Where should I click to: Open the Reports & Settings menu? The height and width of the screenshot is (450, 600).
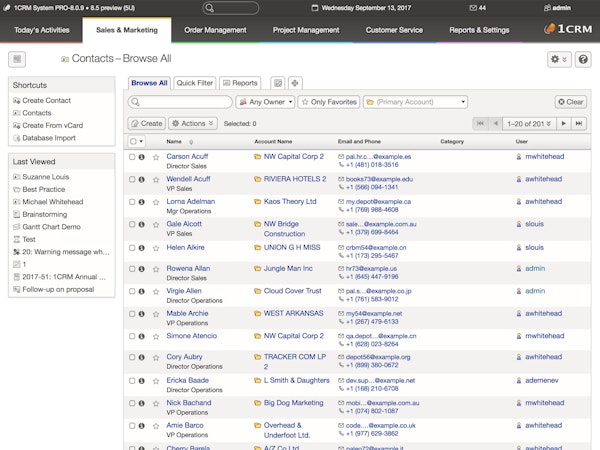479,30
